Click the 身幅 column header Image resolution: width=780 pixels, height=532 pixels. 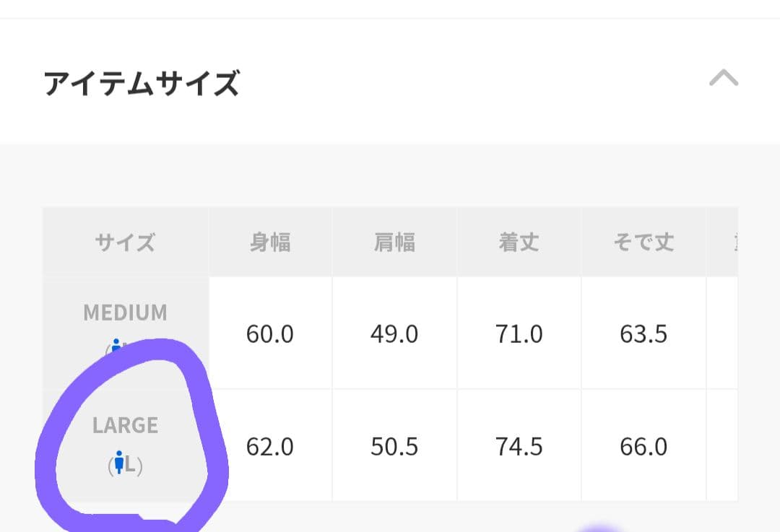(x=270, y=242)
